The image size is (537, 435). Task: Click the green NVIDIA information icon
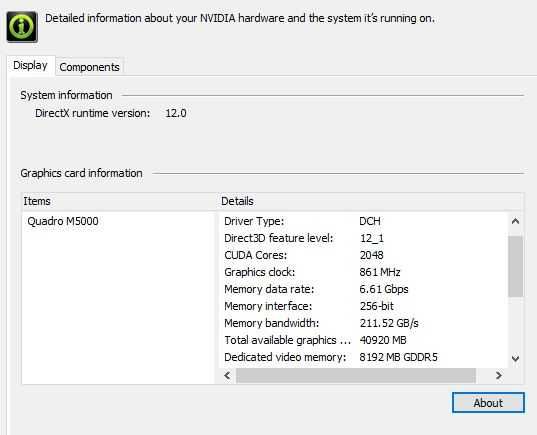(x=22, y=26)
